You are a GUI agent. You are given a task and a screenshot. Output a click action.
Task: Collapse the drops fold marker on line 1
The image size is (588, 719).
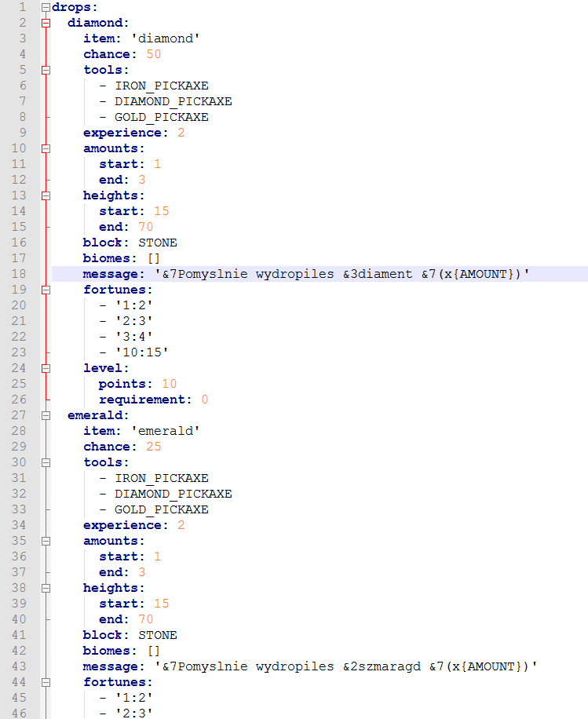(46, 7)
